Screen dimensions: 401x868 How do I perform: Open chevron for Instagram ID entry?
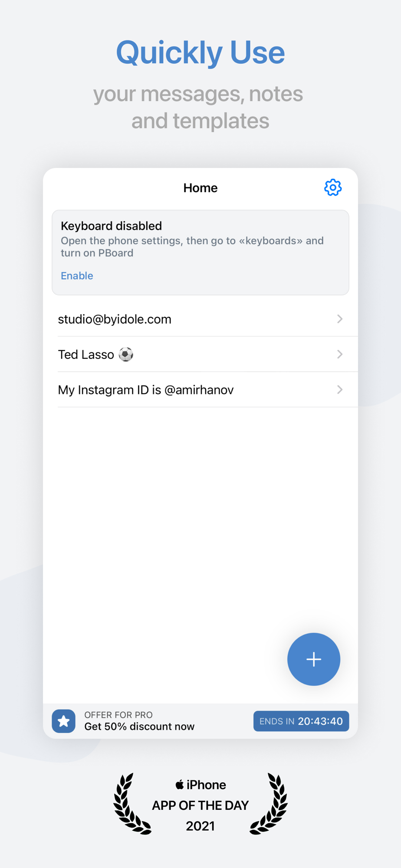point(340,390)
